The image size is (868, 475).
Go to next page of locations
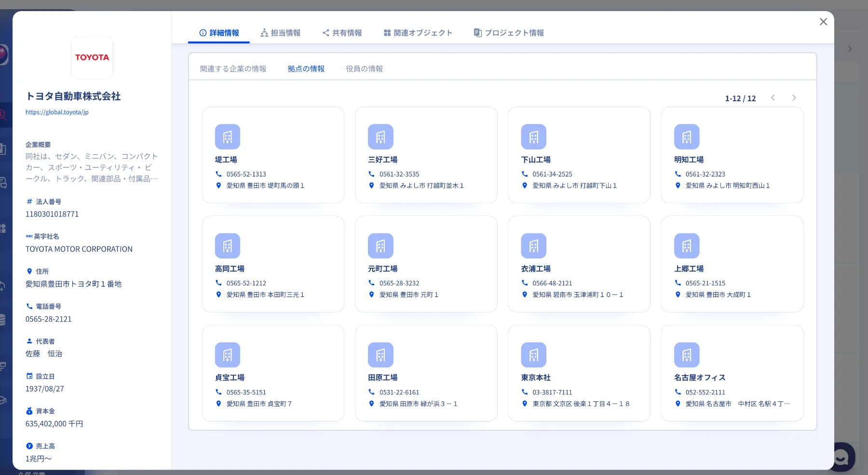[794, 98]
